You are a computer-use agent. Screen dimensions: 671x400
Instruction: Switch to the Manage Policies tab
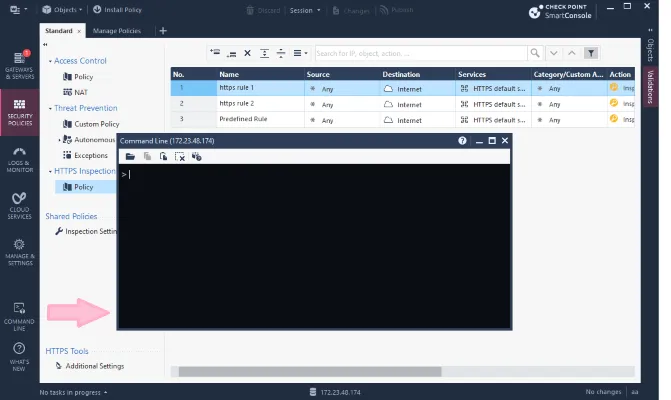point(117,31)
